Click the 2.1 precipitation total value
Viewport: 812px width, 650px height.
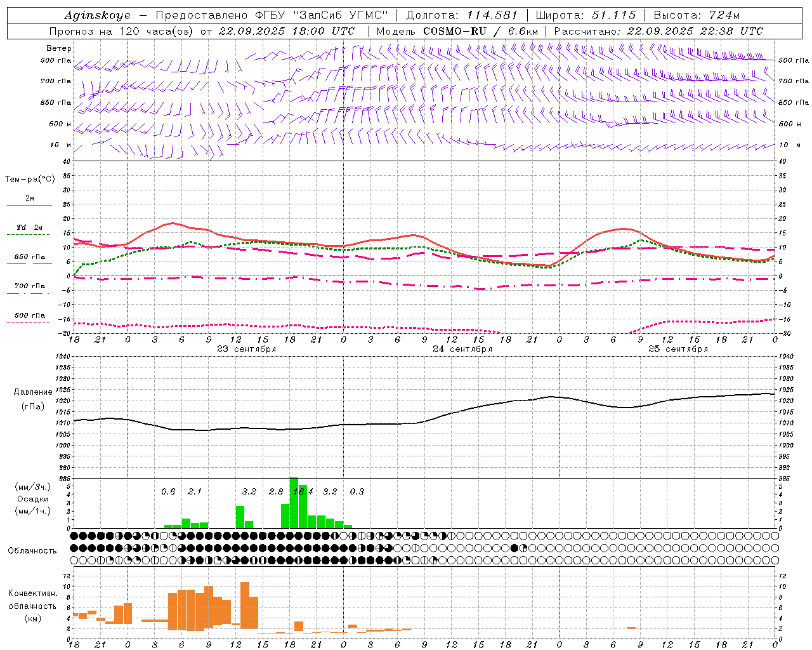195,491
